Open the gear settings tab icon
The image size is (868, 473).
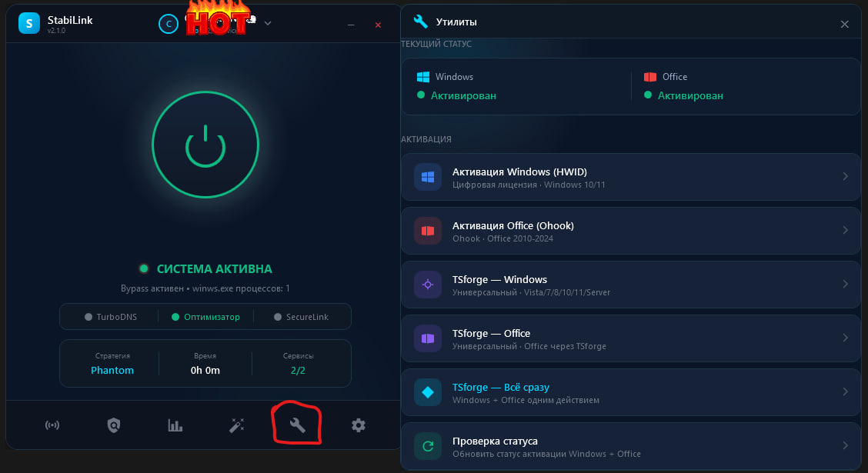(359, 425)
